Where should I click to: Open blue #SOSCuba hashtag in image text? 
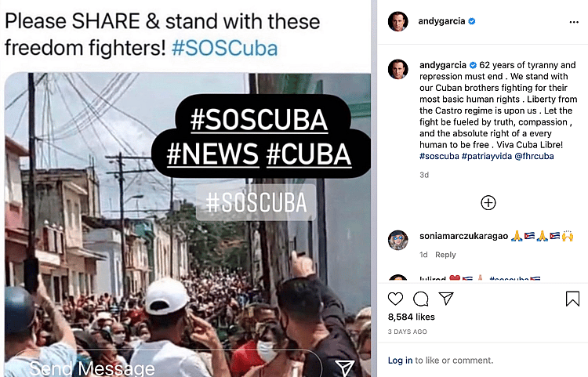(x=225, y=49)
